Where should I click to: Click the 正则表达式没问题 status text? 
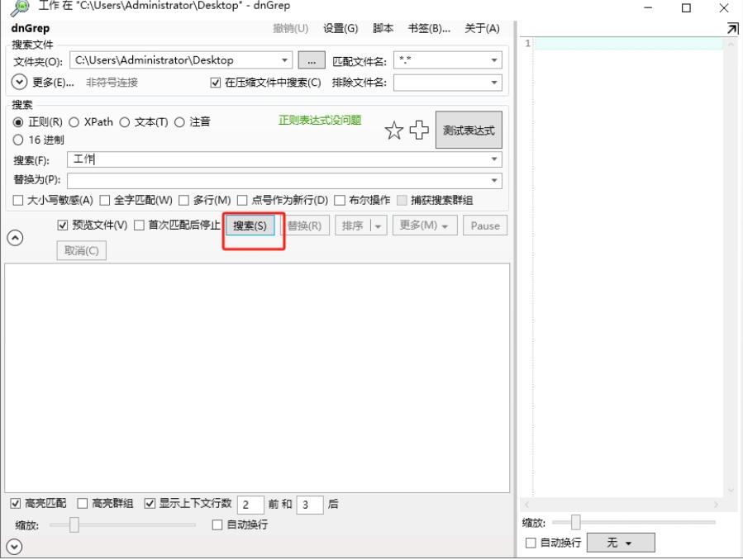(x=320, y=121)
